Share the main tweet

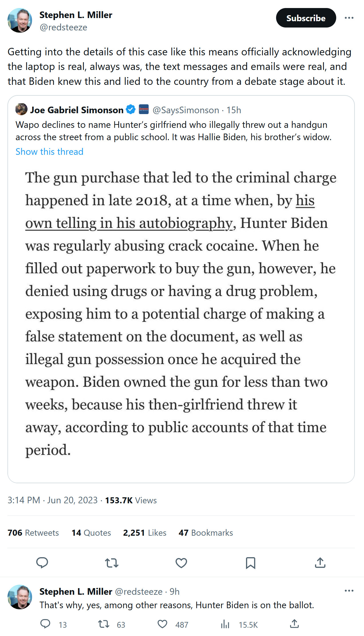tap(320, 563)
